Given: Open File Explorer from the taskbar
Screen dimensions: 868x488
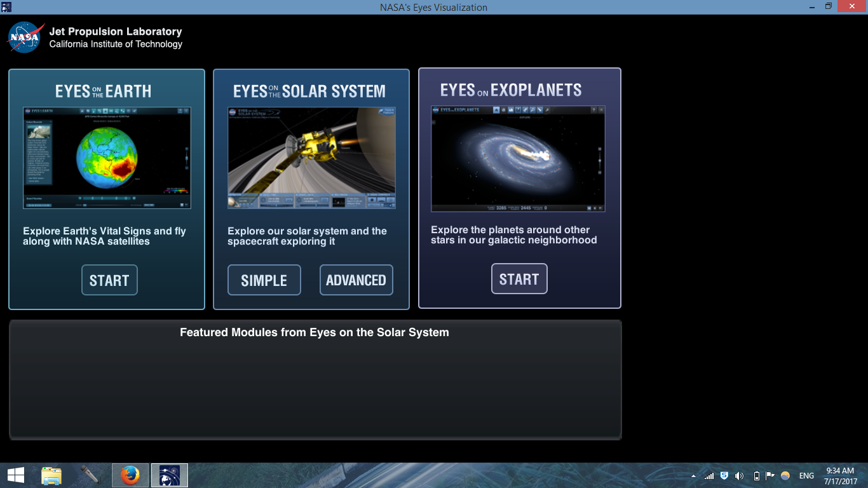Looking at the screenshot, I should (51, 475).
